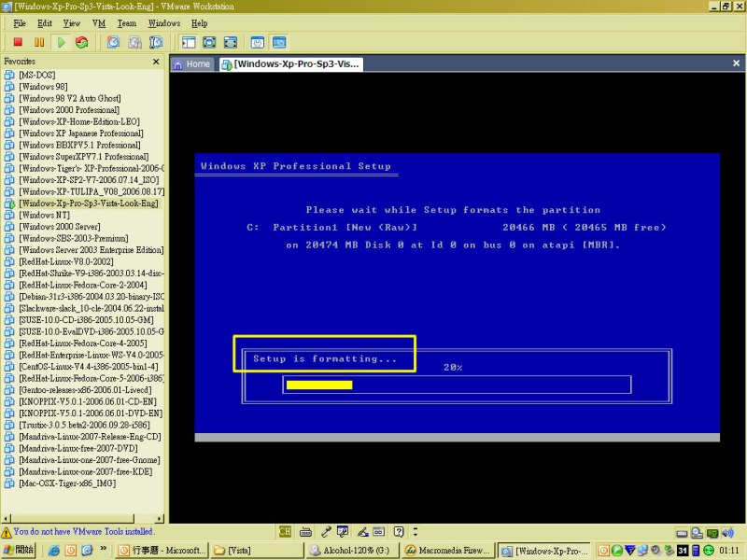
Task: Click the hard disk device status icon
Action: pos(682,532)
